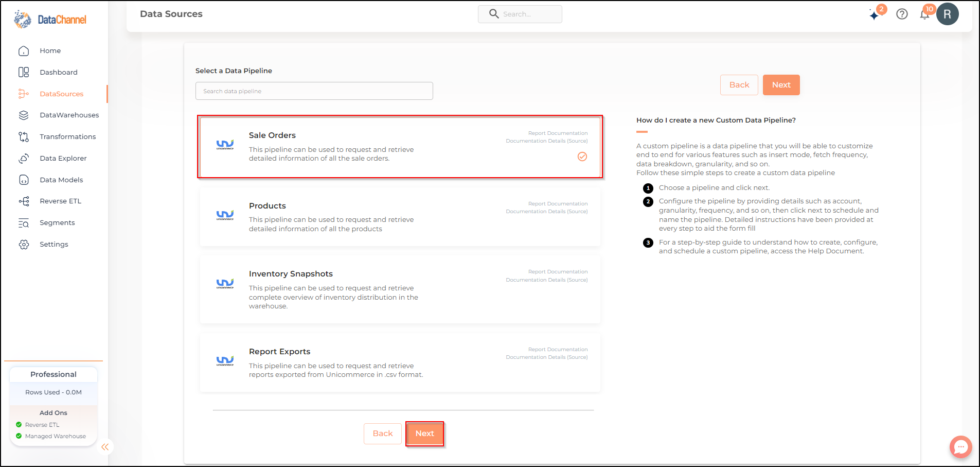The image size is (980, 467).
Task: Open Data Explorer menu item
Action: (x=63, y=159)
